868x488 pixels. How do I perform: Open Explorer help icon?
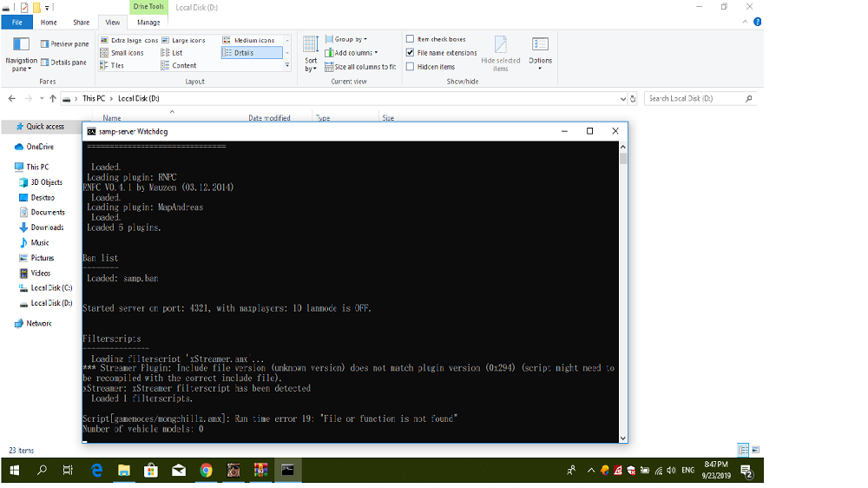click(757, 22)
